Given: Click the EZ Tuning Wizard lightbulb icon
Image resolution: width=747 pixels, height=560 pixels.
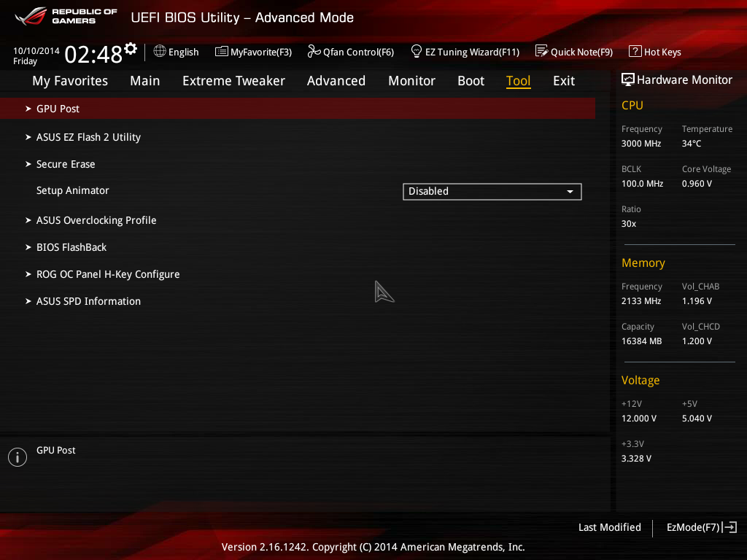Looking at the screenshot, I should tap(416, 51).
